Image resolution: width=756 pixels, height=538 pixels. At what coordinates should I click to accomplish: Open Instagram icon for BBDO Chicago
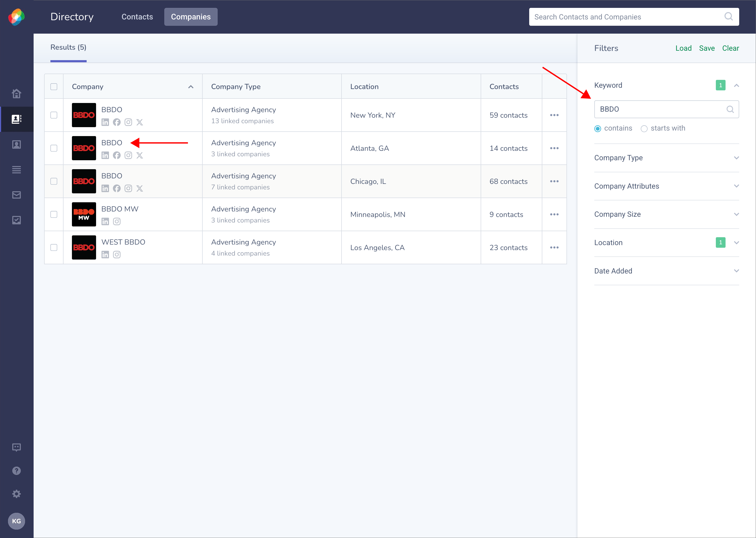(128, 189)
